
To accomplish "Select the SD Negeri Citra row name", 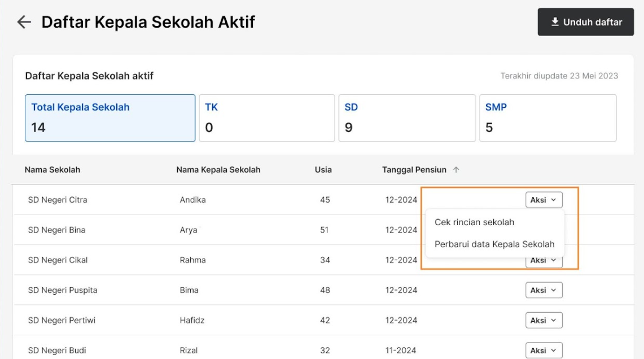I will click(x=58, y=200).
